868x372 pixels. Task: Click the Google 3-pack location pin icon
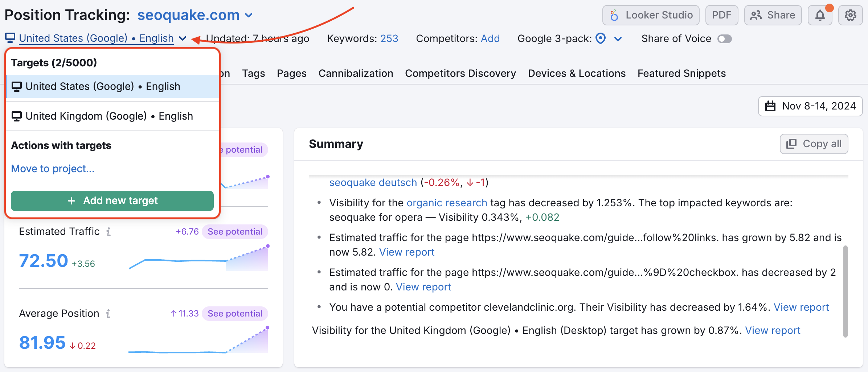pos(601,38)
